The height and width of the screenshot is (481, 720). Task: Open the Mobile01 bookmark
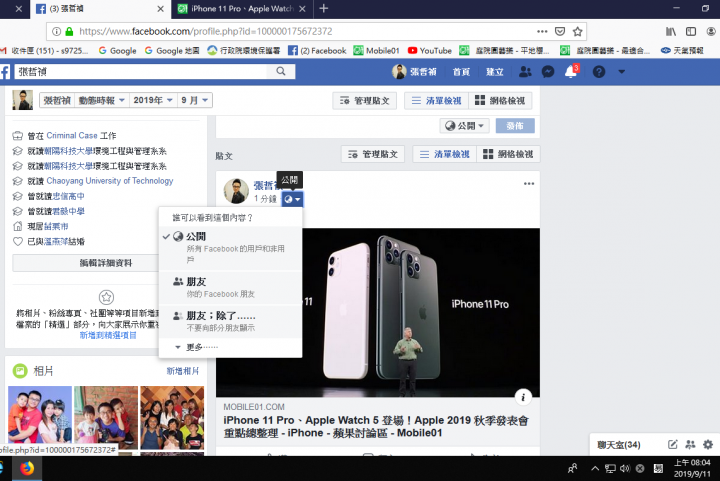pos(377,50)
